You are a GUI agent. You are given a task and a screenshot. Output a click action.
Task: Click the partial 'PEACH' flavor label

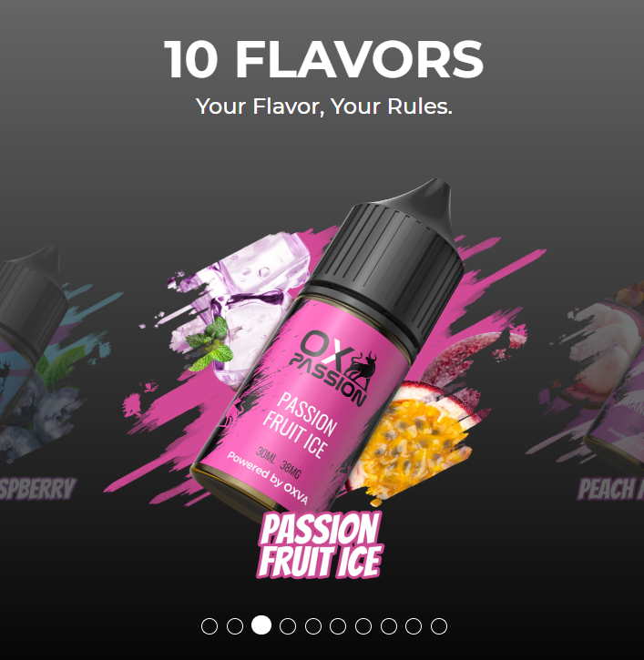[610, 489]
